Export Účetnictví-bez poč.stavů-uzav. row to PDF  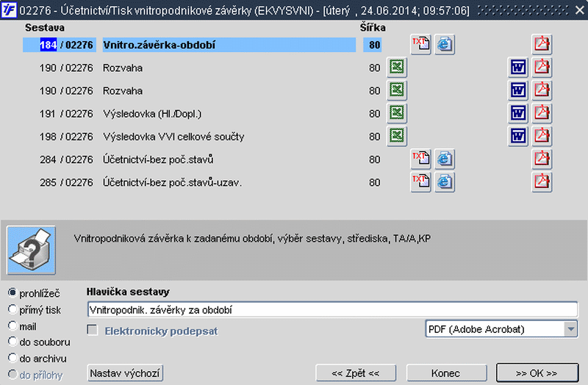(x=542, y=181)
